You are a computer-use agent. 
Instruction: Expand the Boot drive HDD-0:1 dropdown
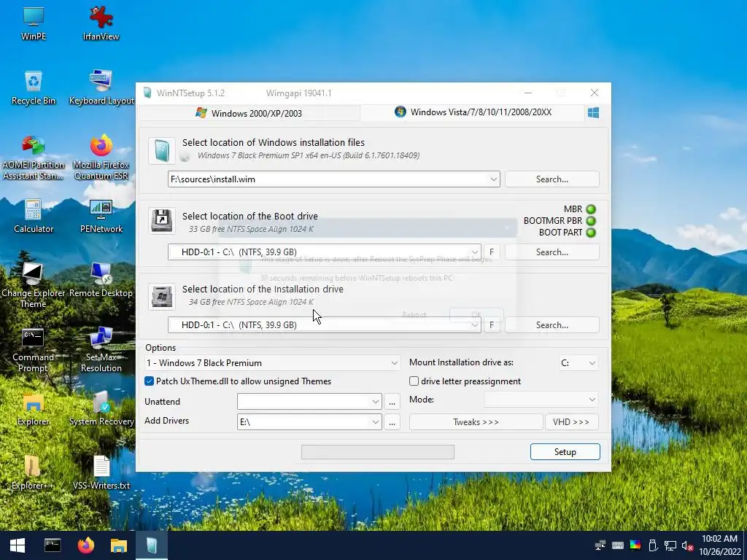[x=474, y=252]
